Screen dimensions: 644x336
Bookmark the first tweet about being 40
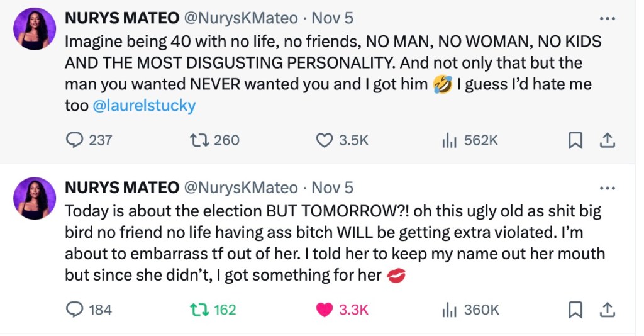pyautogui.click(x=575, y=140)
